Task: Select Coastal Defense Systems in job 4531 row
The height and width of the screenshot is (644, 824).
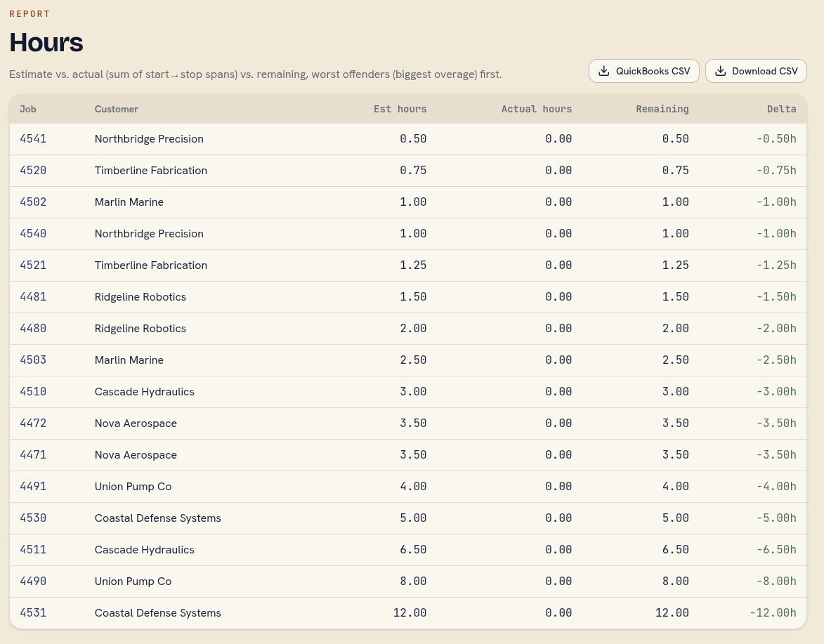Action: (157, 612)
